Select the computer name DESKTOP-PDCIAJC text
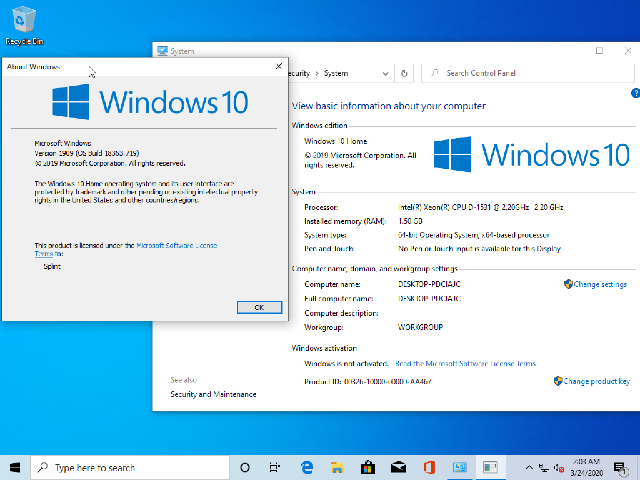 pyautogui.click(x=429, y=284)
